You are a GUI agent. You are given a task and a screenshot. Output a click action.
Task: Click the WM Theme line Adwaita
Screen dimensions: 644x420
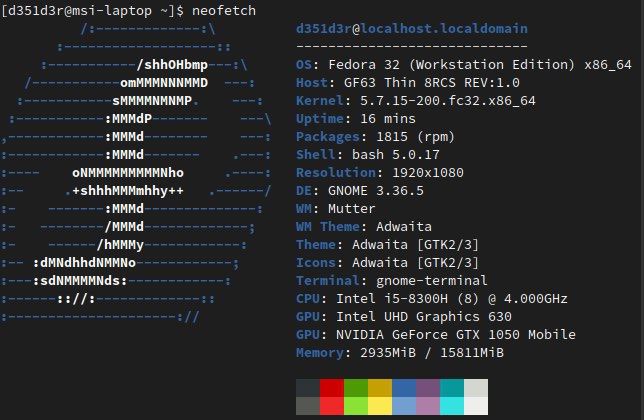[364, 227]
